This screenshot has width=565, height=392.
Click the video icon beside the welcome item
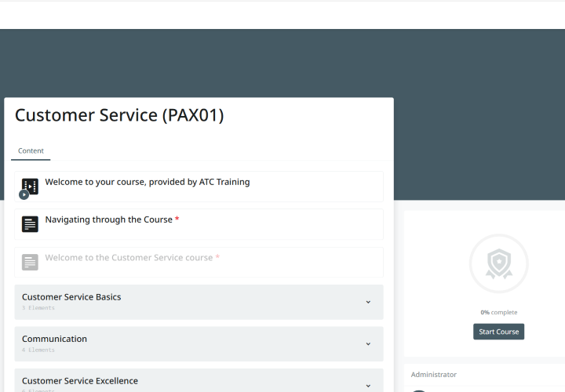30,186
